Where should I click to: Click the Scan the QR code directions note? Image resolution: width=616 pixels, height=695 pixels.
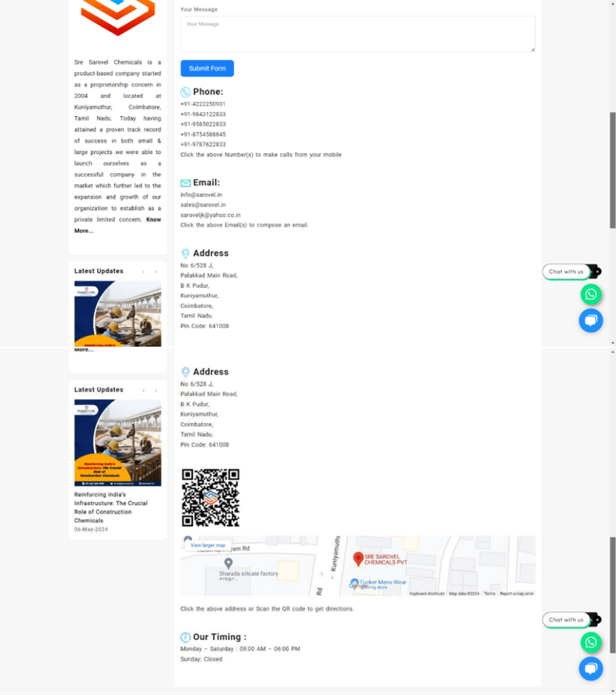pos(267,609)
